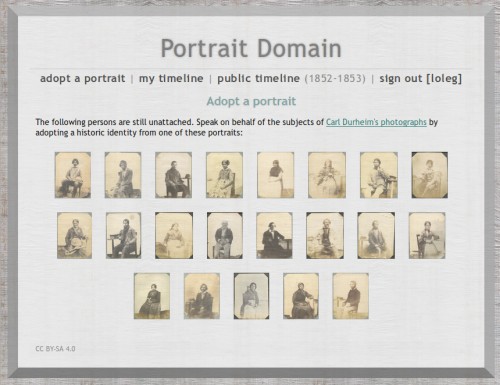Select the second portrait in the middle row
The height and width of the screenshot is (385, 500).
click(x=124, y=235)
